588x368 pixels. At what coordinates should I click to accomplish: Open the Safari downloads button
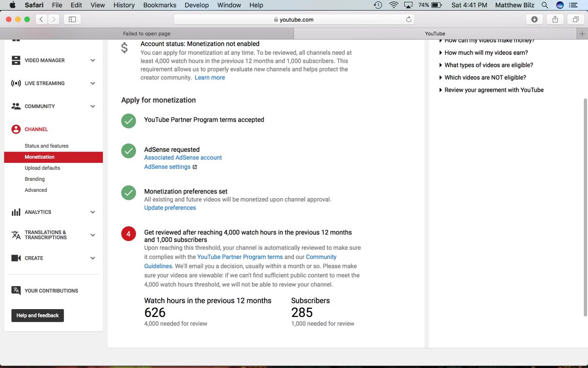tap(534, 19)
